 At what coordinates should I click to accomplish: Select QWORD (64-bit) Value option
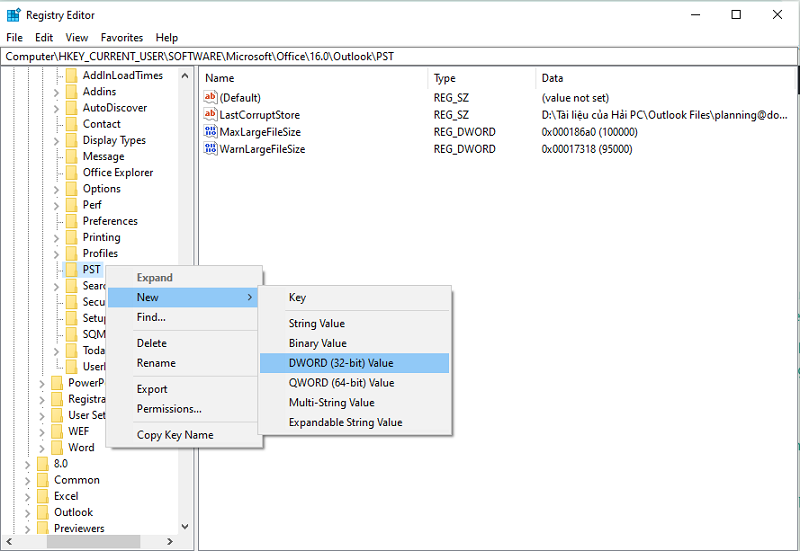point(341,383)
